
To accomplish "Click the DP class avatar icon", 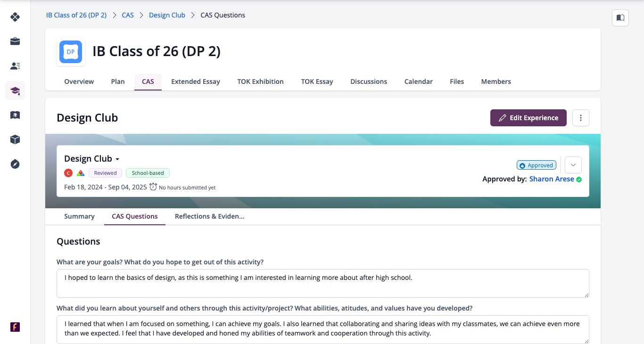I will [x=71, y=52].
